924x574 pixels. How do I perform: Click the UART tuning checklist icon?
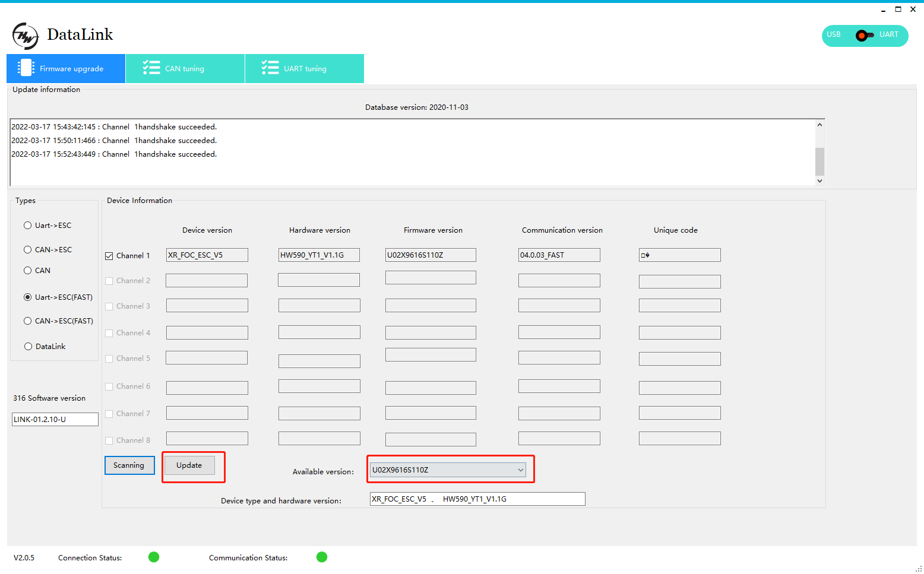point(270,68)
